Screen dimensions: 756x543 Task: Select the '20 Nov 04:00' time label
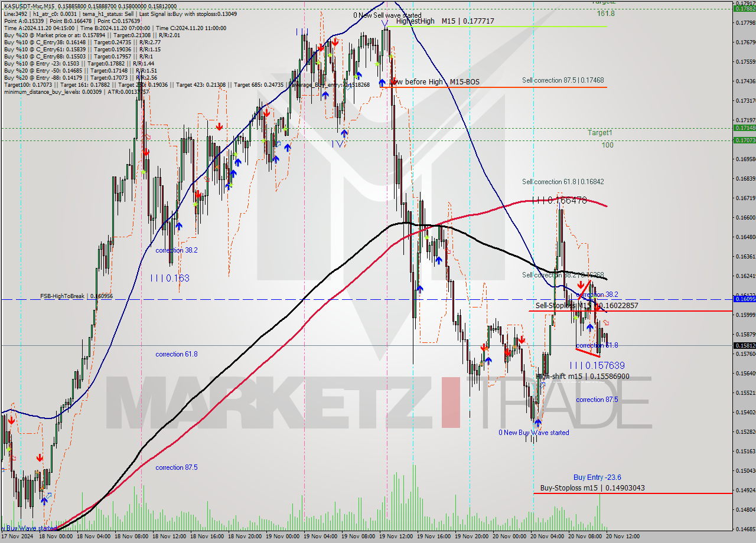point(548,537)
